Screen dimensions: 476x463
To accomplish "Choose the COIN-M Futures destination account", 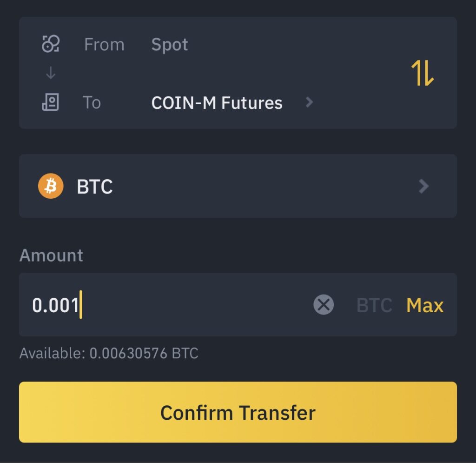I will 217,103.
